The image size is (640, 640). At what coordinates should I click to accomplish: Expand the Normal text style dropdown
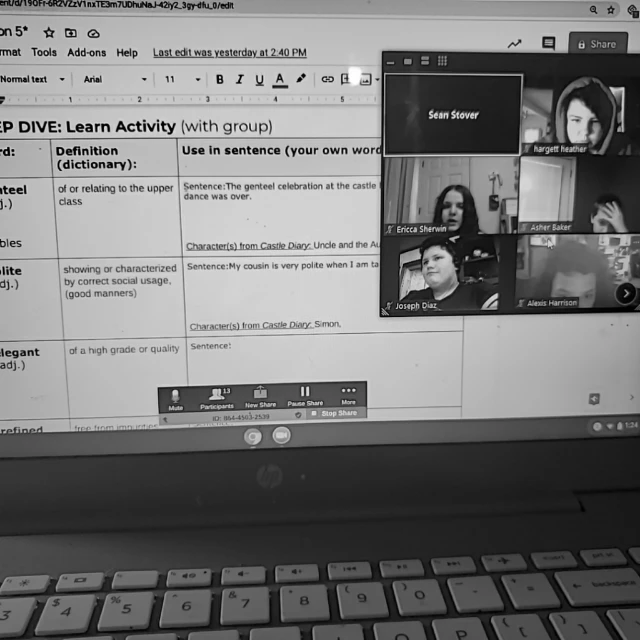33,79
